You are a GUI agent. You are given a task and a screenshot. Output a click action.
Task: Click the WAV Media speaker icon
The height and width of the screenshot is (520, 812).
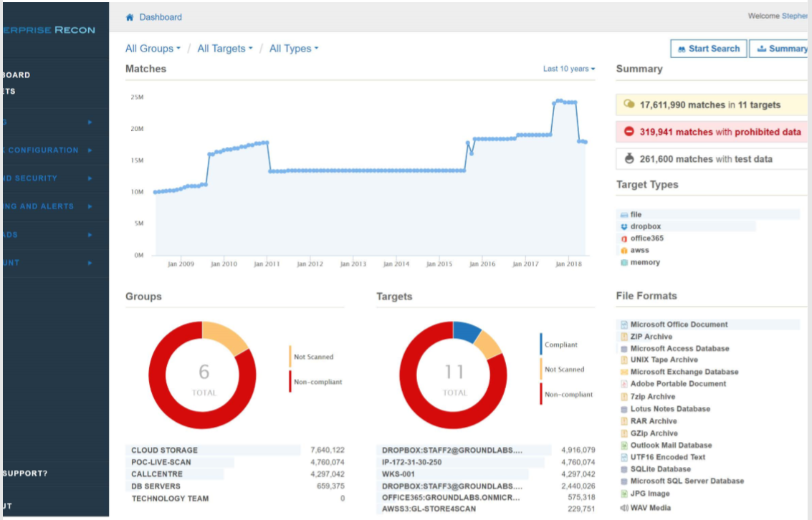tap(624, 508)
